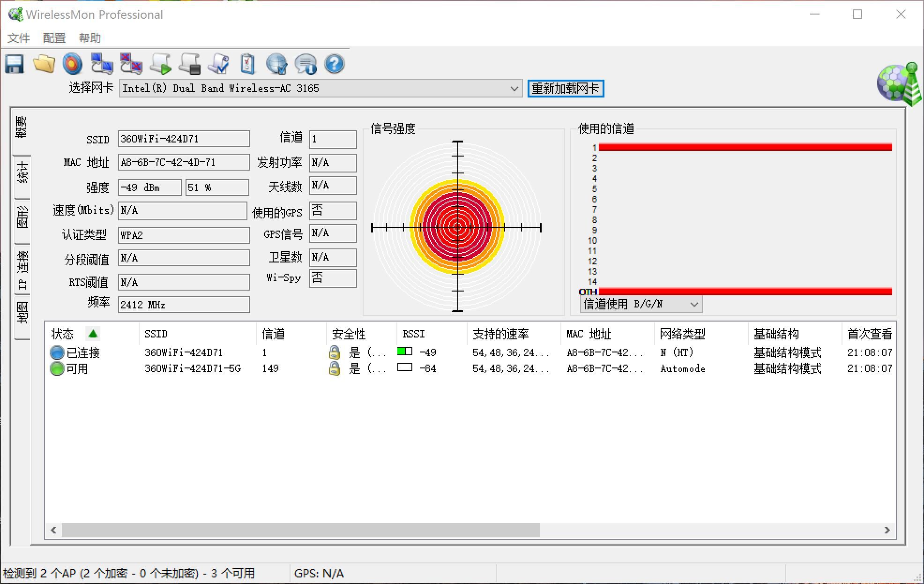The height and width of the screenshot is (584, 924).
Task: Click the Automode network type cell
Action: coord(683,368)
